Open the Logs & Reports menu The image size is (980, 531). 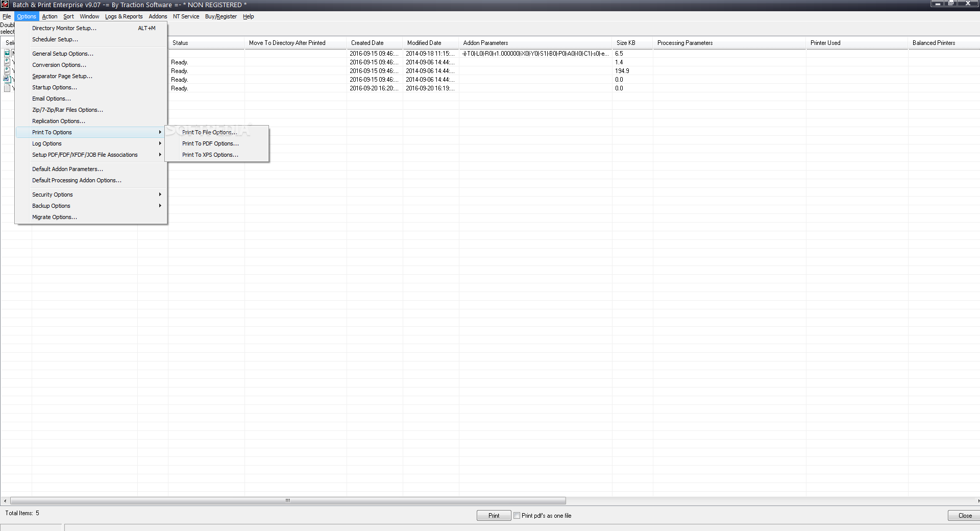pos(124,16)
